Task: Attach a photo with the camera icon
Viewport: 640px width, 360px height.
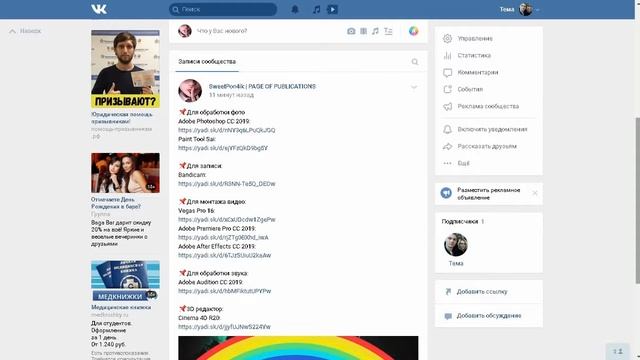Action: 351,31
